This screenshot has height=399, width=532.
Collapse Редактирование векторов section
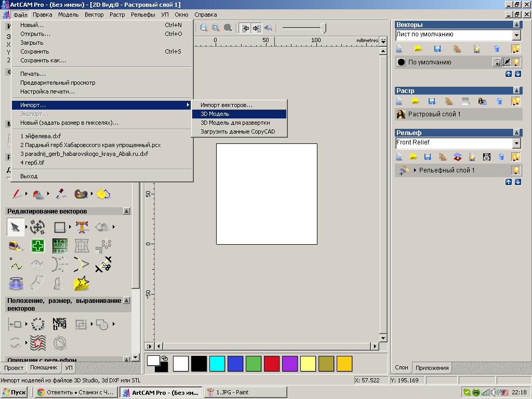click(x=126, y=211)
